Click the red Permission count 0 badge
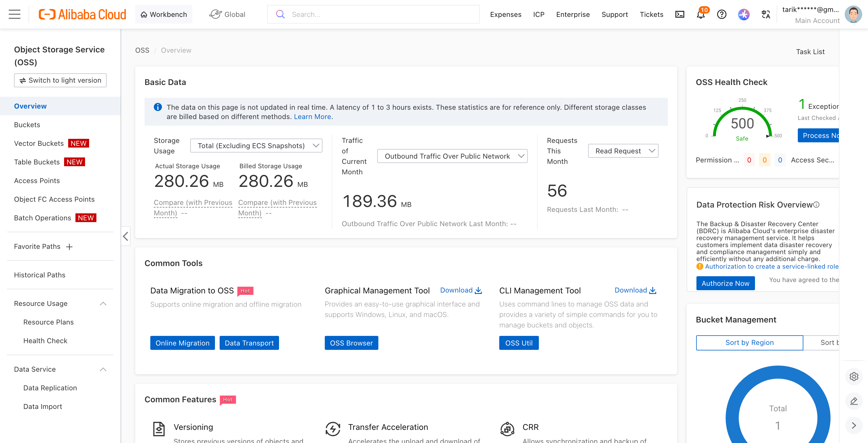Image resolution: width=868 pixels, height=443 pixels. click(x=749, y=160)
